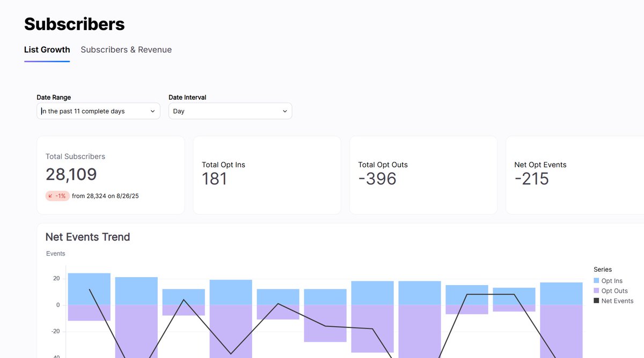Click the Opt Outs legend label

tap(614, 291)
